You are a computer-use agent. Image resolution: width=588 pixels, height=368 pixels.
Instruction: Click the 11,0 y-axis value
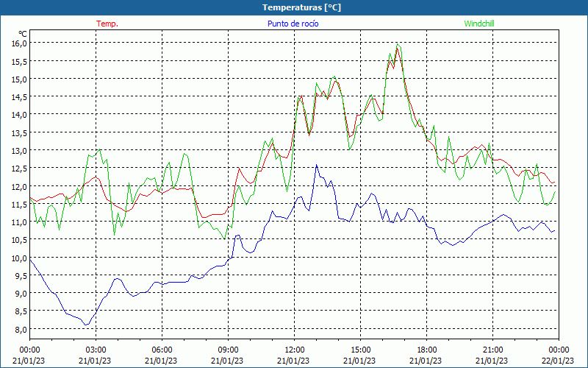(21, 222)
